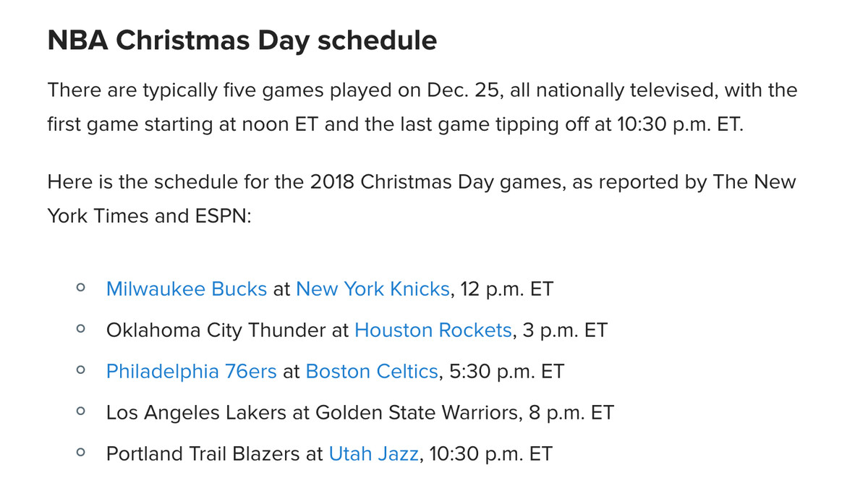Screen dimensions: 868x491
Task: Click the '10:30 p.m. ET' time after Utah Jazz
Action: [491, 454]
